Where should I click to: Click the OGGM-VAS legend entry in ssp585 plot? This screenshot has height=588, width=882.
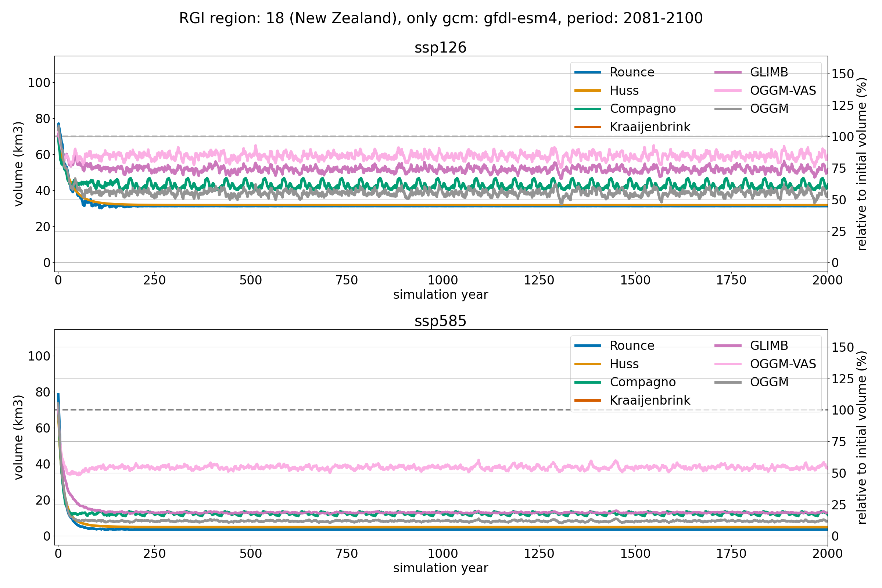(x=783, y=364)
